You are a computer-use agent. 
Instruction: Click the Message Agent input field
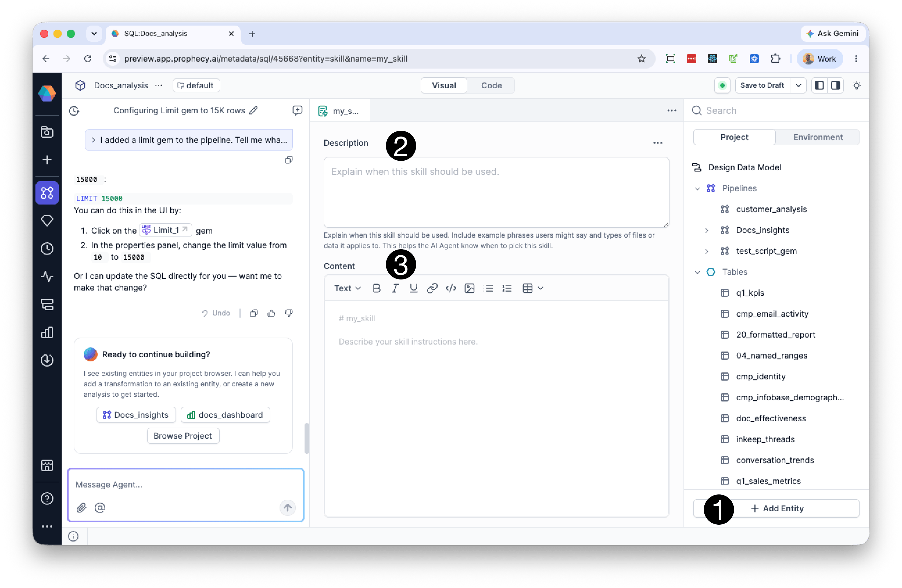[x=186, y=485]
